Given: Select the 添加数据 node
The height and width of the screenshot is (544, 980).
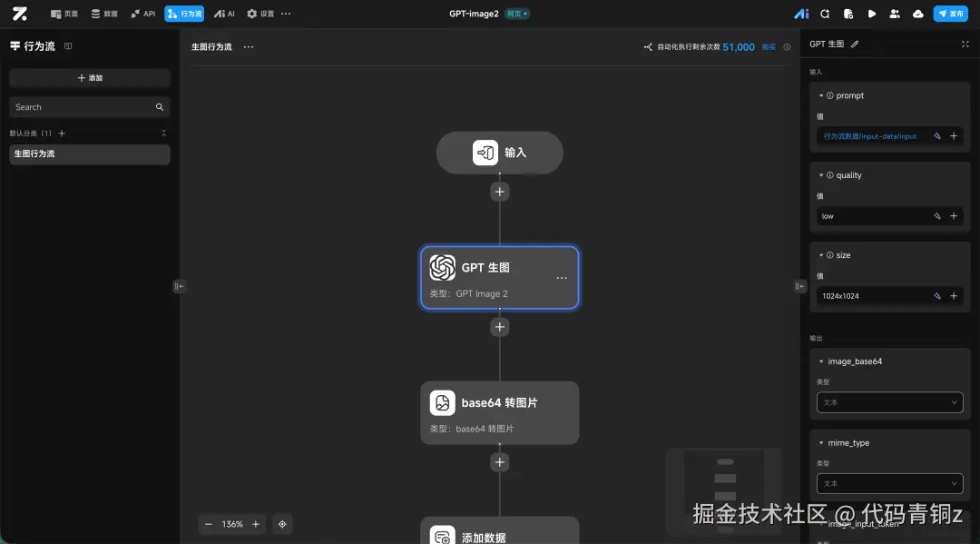Looking at the screenshot, I should click(499, 531).
